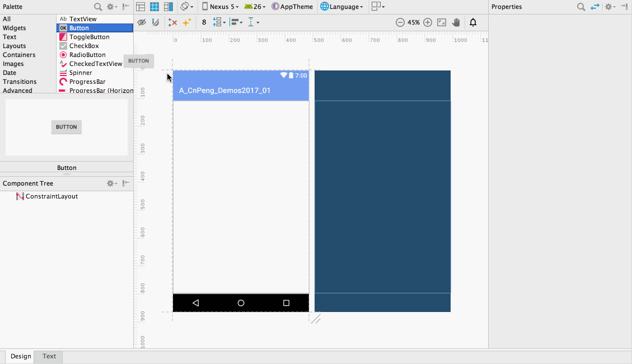
Task: Click the blueprint view surface
Action: point(382,191)
